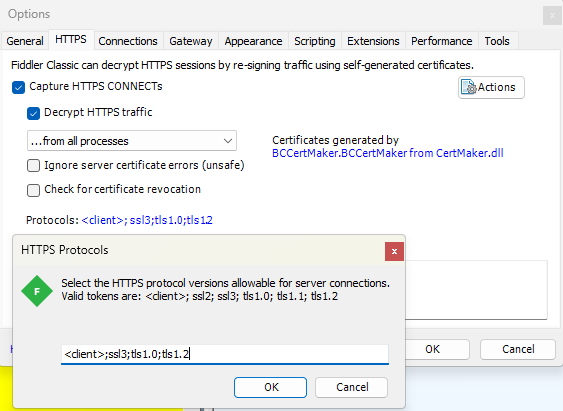Click the green Fiddler diamond icon
The image size is (563, 411).
37,291
